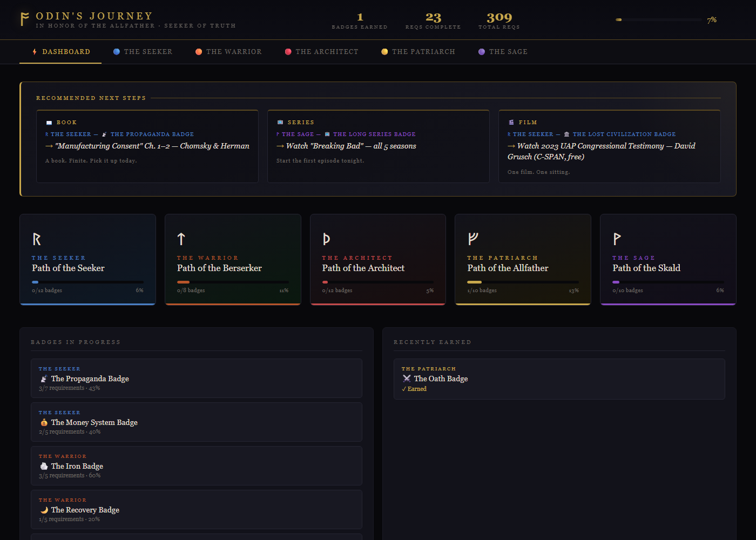Click the '3/5 requirements · 60%' text

tap(70, 476)
